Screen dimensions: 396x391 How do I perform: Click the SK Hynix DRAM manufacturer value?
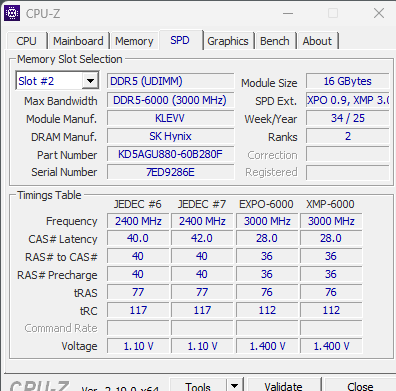pos(170,136)
